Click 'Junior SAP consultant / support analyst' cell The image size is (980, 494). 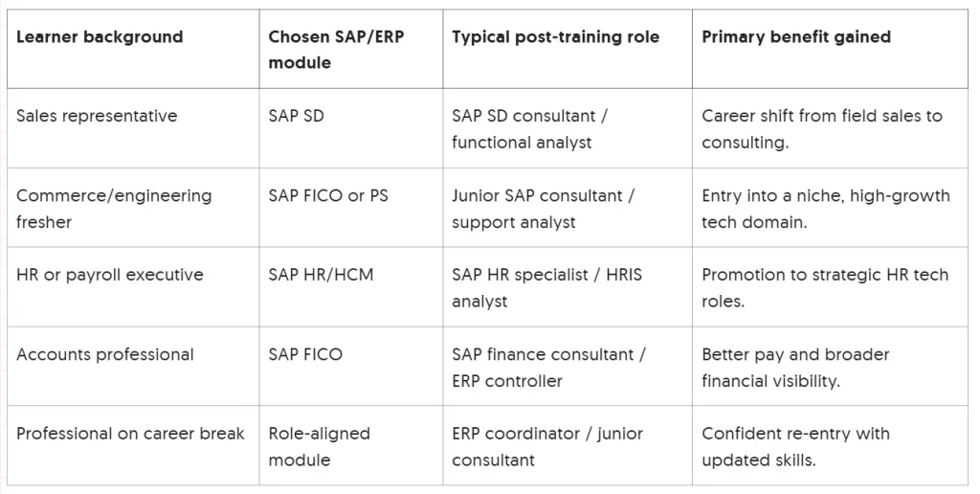point(544,208)
